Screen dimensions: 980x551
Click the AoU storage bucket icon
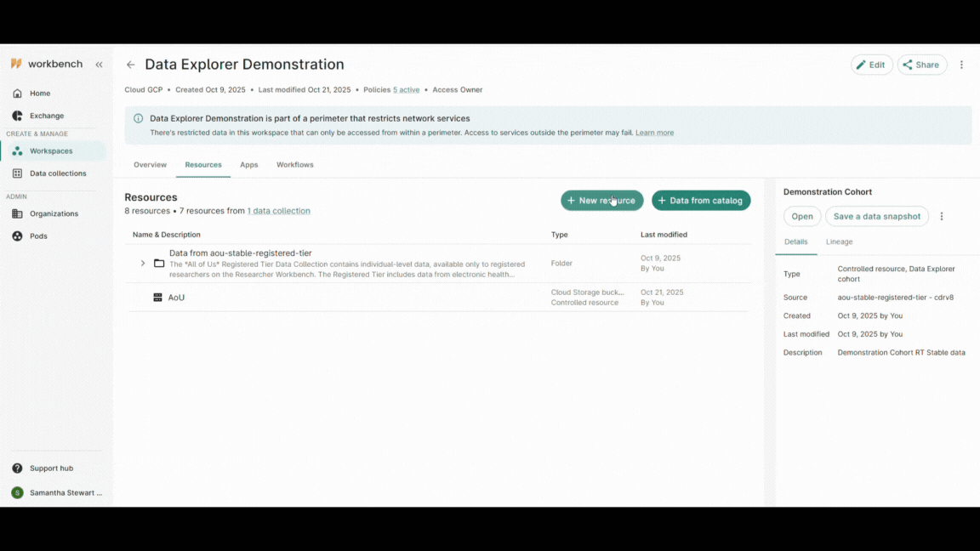pos(157,298)
